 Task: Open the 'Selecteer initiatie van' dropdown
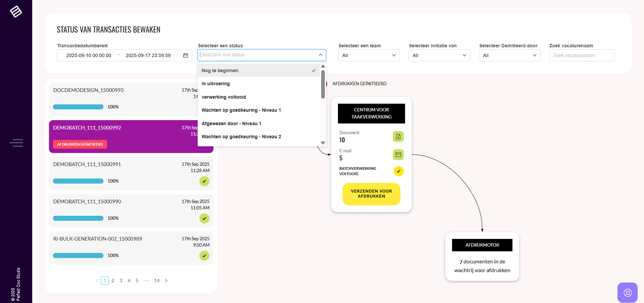coord(439,55)
